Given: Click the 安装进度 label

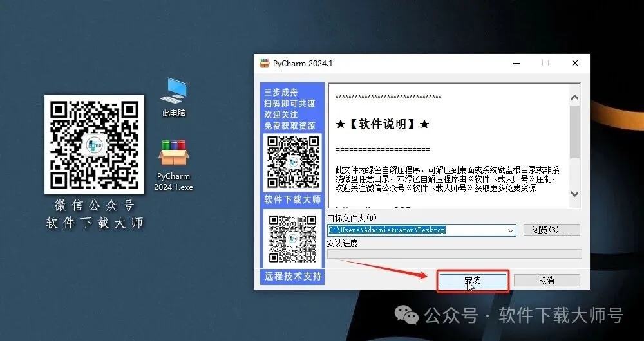Looking at the screenshot, I should pos(342,243).
